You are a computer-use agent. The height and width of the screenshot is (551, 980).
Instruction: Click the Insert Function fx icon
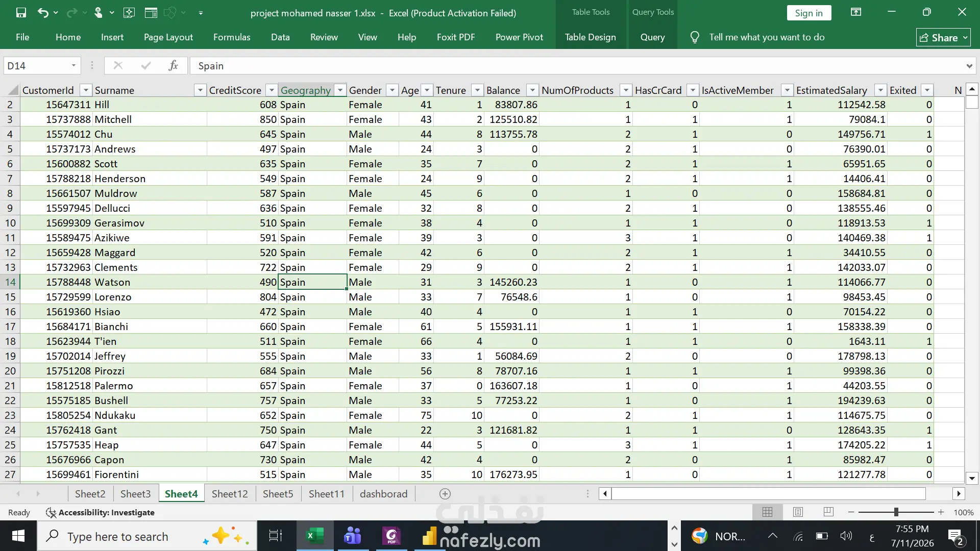(x=173, y=65)
